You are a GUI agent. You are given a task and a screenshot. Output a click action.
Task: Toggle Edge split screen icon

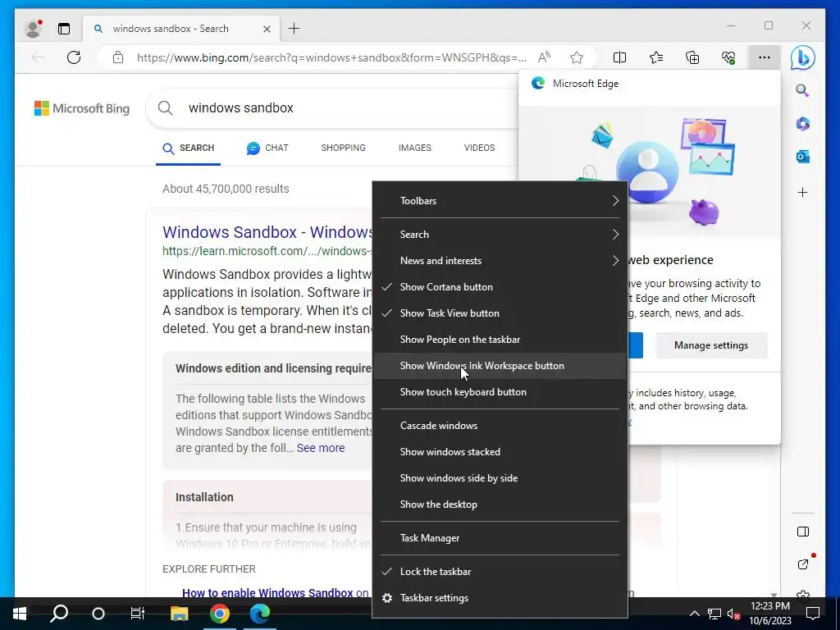(619, 57)
